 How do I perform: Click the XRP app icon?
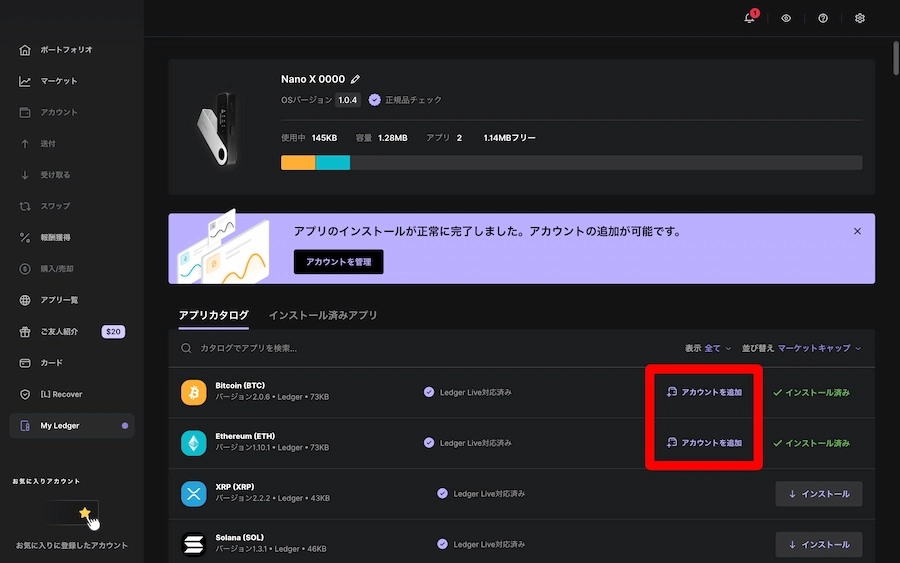click(194, 494)
